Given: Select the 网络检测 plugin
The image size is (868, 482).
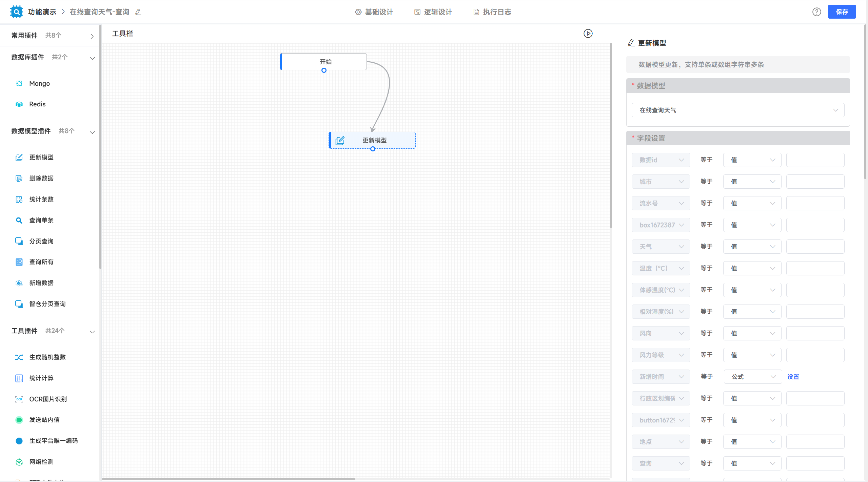Looking at the screenshot, I should click(41, 462).
